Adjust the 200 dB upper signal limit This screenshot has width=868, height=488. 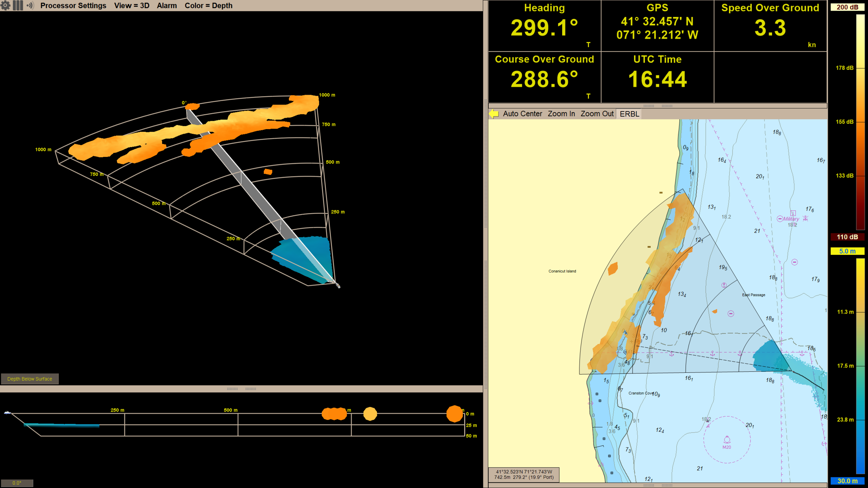click(848, 7)
